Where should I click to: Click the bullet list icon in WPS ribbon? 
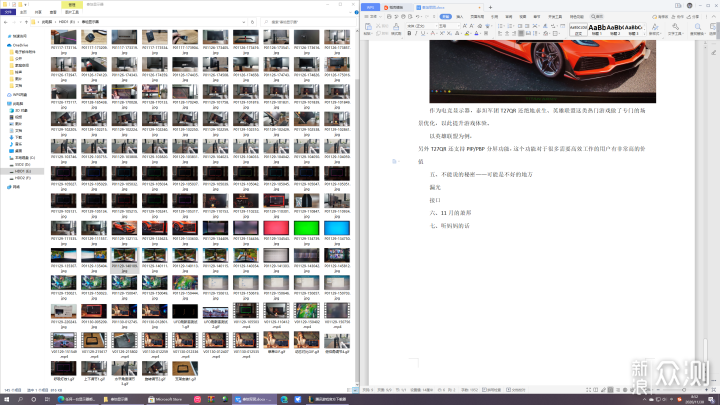pyautogui.click(x=501, y=26)
